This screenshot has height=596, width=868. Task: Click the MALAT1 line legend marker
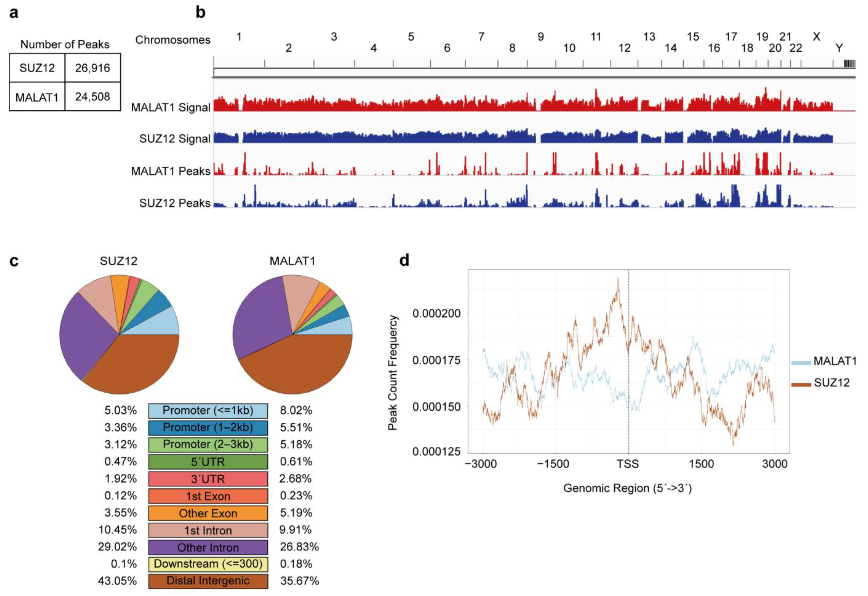pos(802,363)
